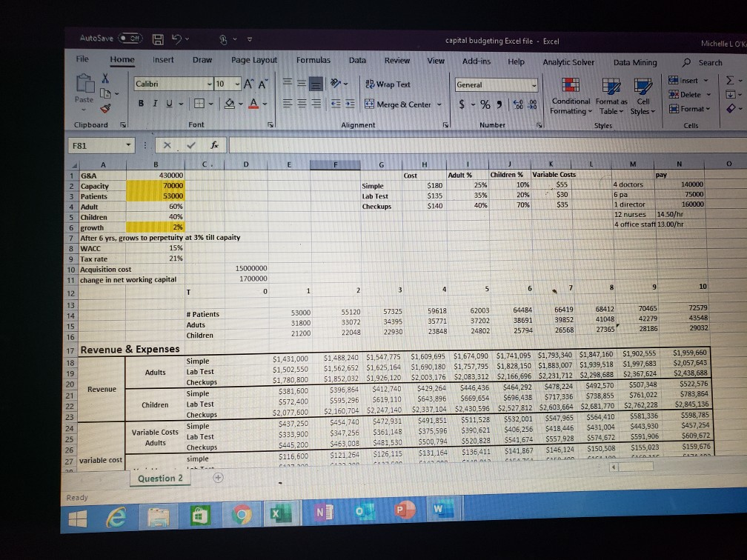
Task: Click the Percent Style icon
Action: point(485,104)
